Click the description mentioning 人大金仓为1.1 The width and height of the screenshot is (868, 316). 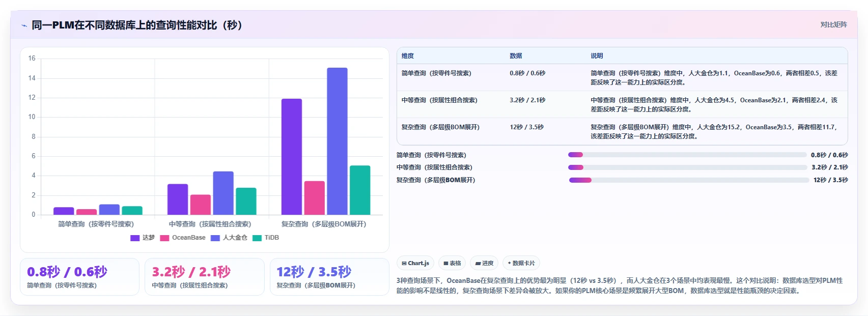pos(714,78)
